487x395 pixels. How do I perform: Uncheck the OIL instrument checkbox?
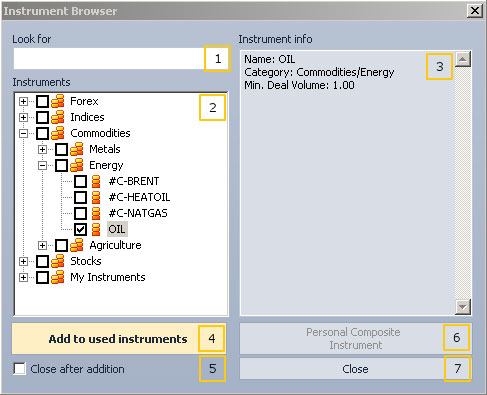(80, 229)
